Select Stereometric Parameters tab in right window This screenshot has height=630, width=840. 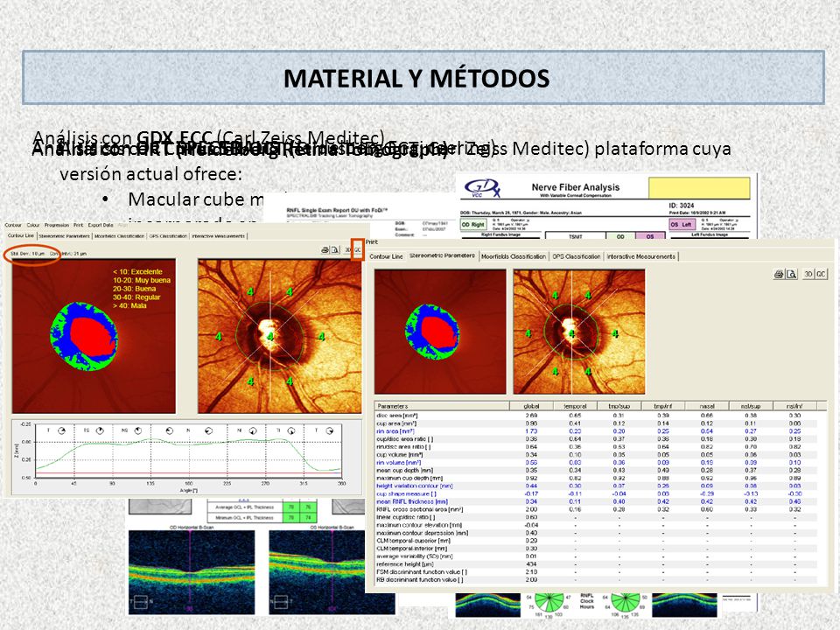[442, 256]
